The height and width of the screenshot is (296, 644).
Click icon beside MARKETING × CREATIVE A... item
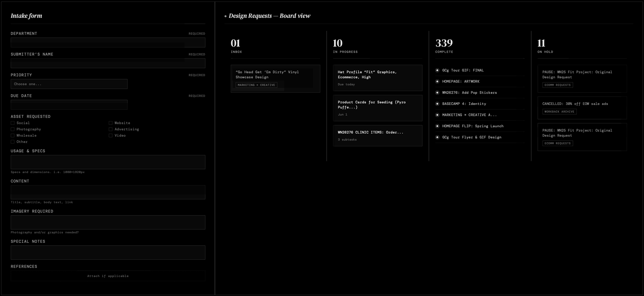coord(437,115)
